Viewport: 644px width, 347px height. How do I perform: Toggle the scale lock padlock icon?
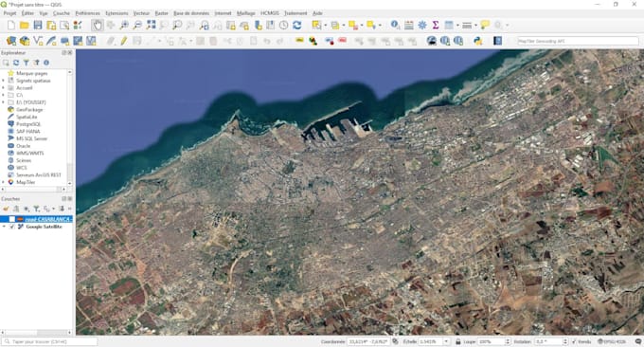(x=458, y=341)
